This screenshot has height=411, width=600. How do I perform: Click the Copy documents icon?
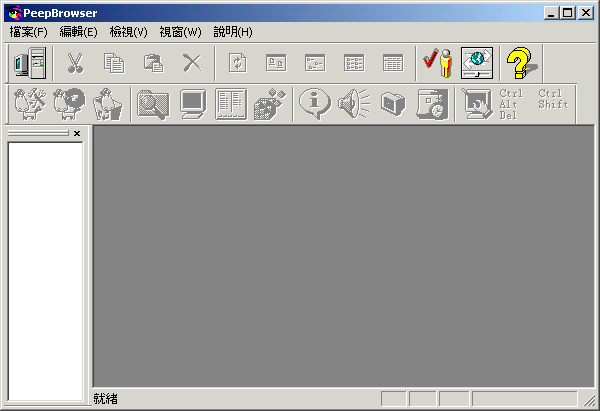(x=114, y=63)
